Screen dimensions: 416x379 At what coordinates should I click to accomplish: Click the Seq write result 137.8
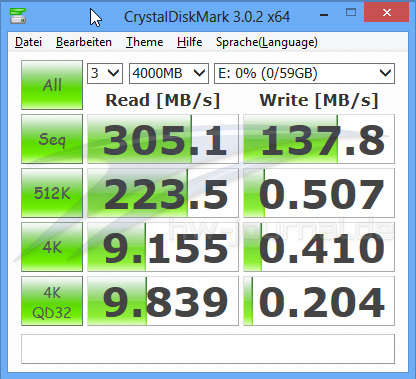[x=319, y=139]
